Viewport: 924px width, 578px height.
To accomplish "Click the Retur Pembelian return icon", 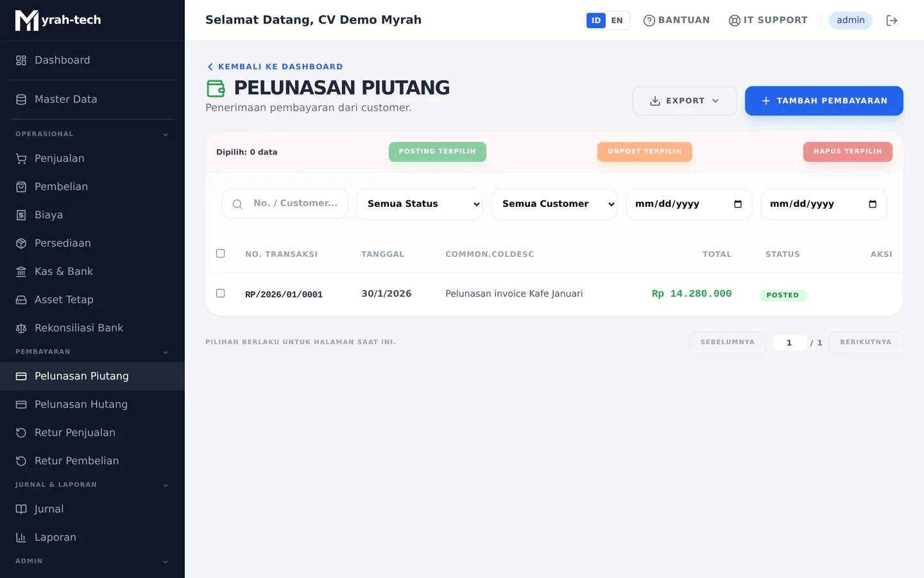I will 21,461.
